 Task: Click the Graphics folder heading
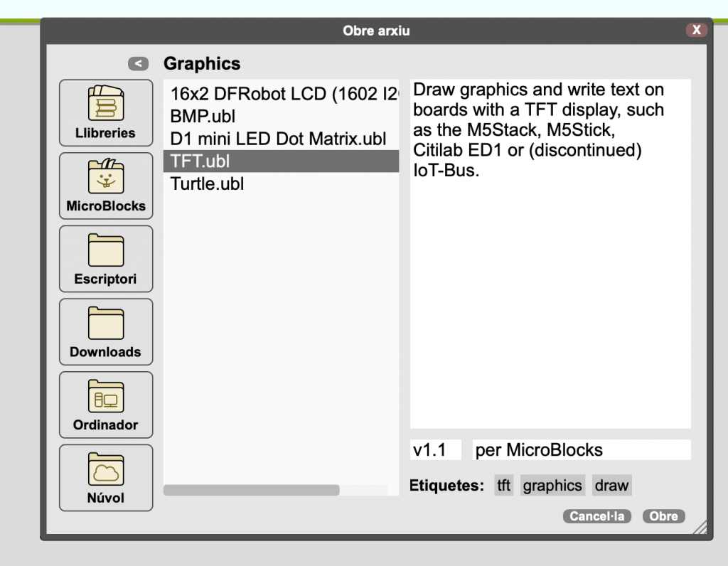pyautogui.click(x=202, y=63)
